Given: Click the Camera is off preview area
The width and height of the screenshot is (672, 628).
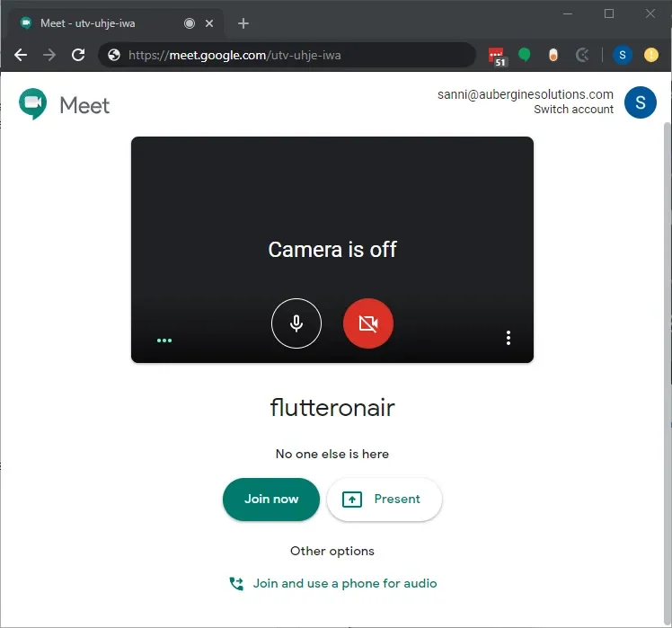Looking at the screenshot, I should point(332,250).
